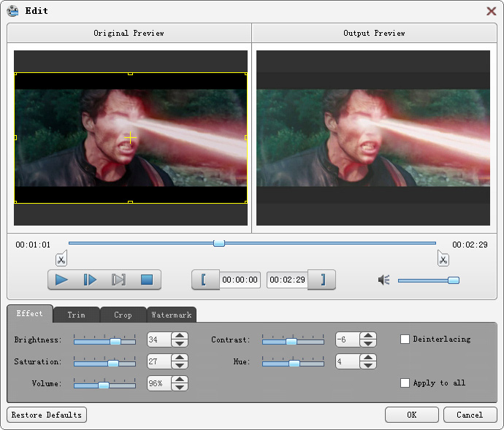
Task: Click Restore Defaults button
Action: (x=47, y=415)
